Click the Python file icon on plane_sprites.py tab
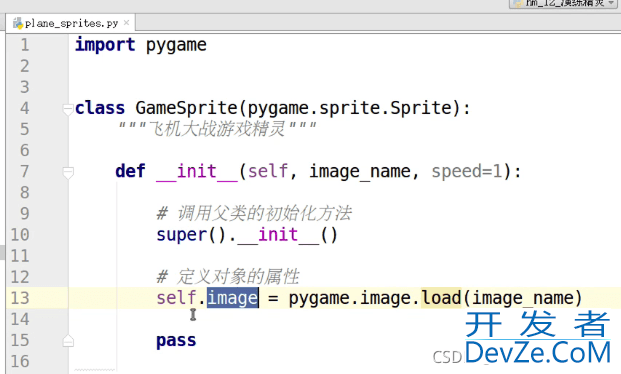The width and height of the screenshot is (621, 374). [x=18, y=23]
